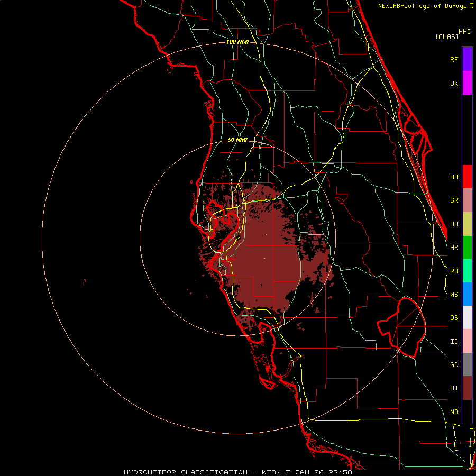Click the UK magenta legend swatch
Image resolution: width=476 pixels, height=476 pixels.
[467, 83]
